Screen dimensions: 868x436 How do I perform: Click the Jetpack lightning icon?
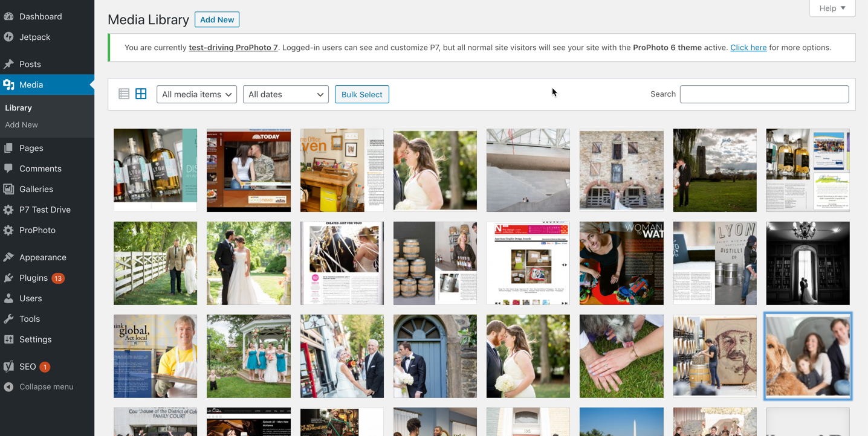click(8, 37)
